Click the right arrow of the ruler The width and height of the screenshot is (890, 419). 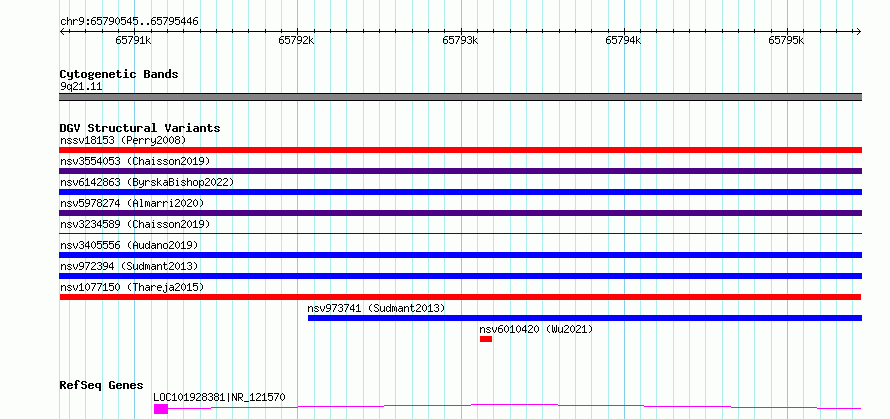coord(859,32)
